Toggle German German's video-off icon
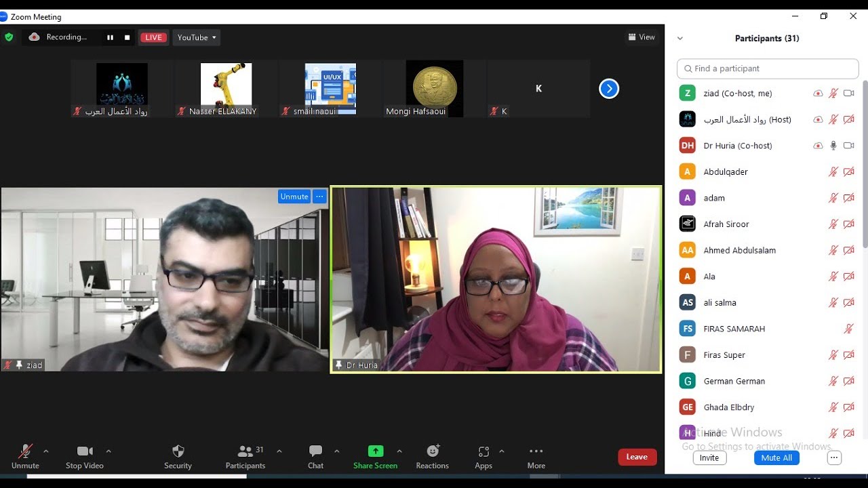Image resolution: width=868 pixels, height=488 pixels. pos(848,381)
